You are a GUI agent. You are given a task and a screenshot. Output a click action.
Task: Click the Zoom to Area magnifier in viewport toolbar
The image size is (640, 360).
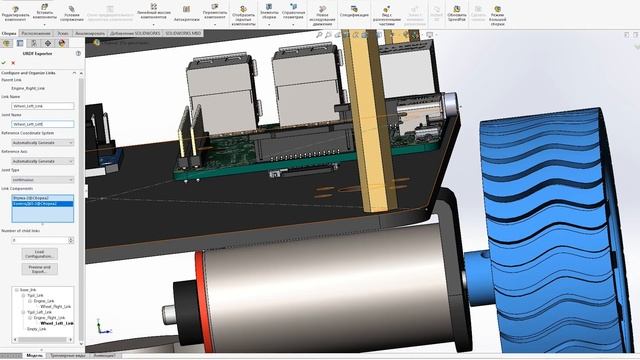tap(328, 36)
